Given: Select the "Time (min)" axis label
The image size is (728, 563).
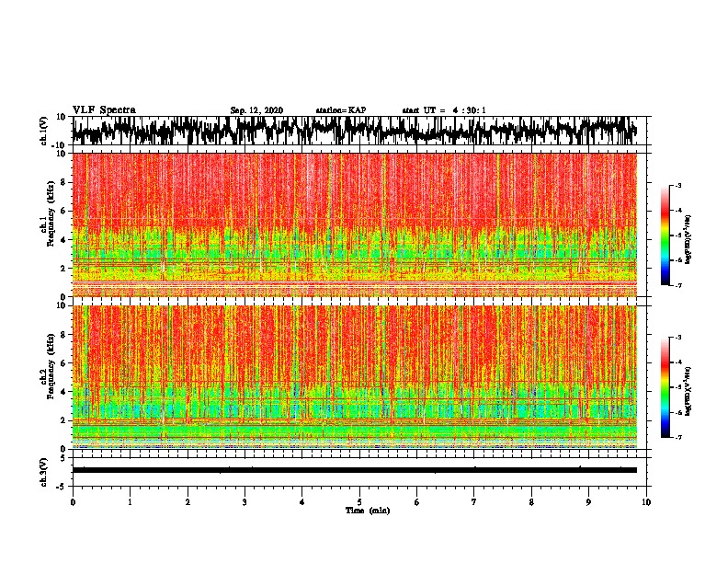Looking at the screenshot, I should pyautogui.click(x=368, y=511).
